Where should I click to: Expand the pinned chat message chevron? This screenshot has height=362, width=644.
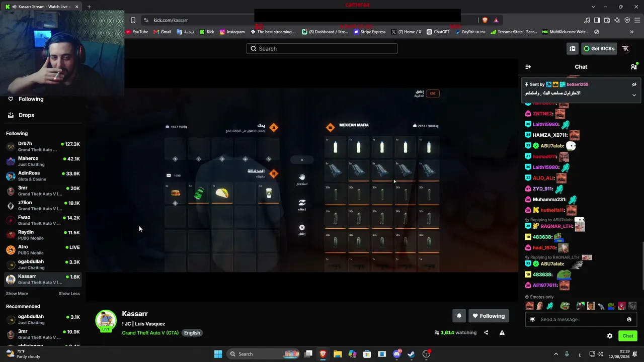[x=634, y=95]
